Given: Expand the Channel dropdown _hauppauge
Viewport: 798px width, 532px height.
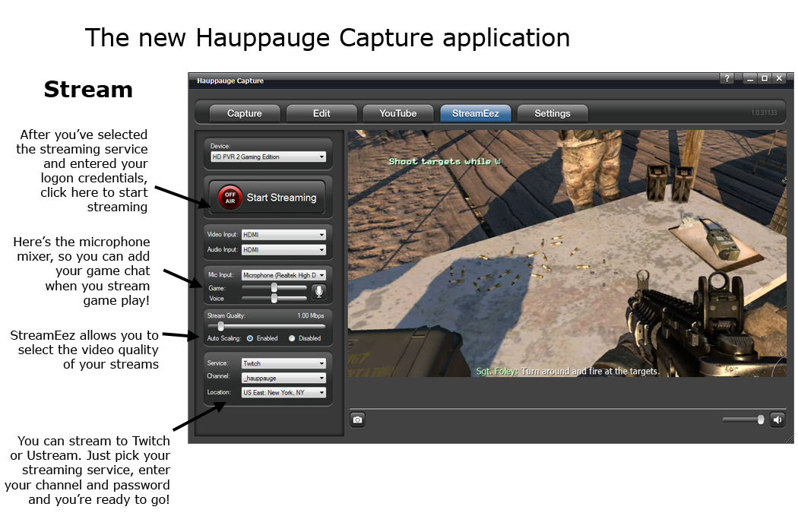Looking at the screenshot, I should (x=283, y=378).
